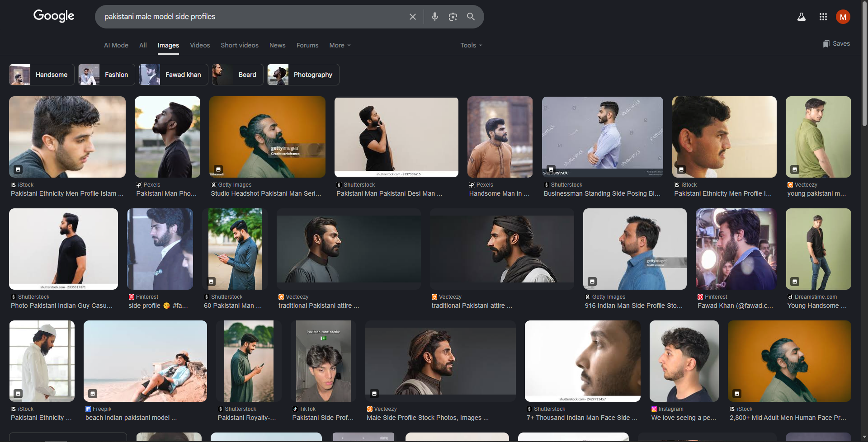
Task: Open the Google apps grid
Action: point(823,17)
